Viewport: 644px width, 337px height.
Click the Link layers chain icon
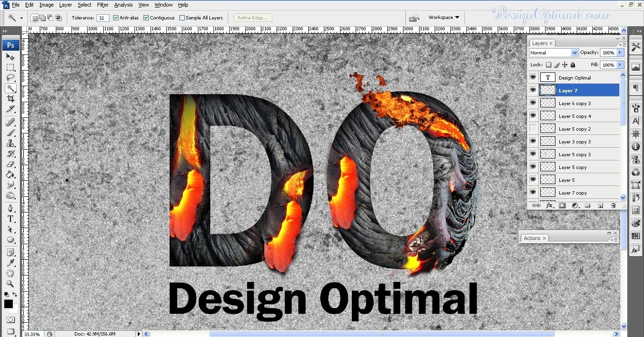point(536,205)
